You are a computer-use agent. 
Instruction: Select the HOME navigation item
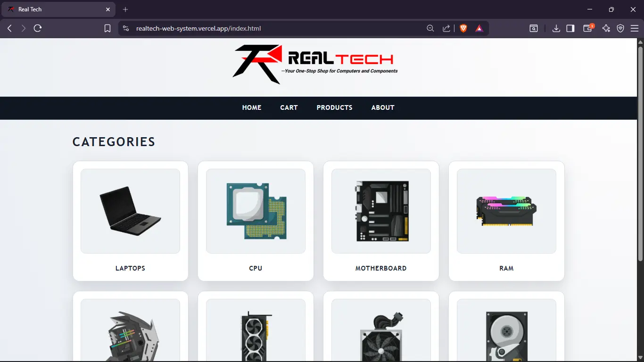pos(251,107)
